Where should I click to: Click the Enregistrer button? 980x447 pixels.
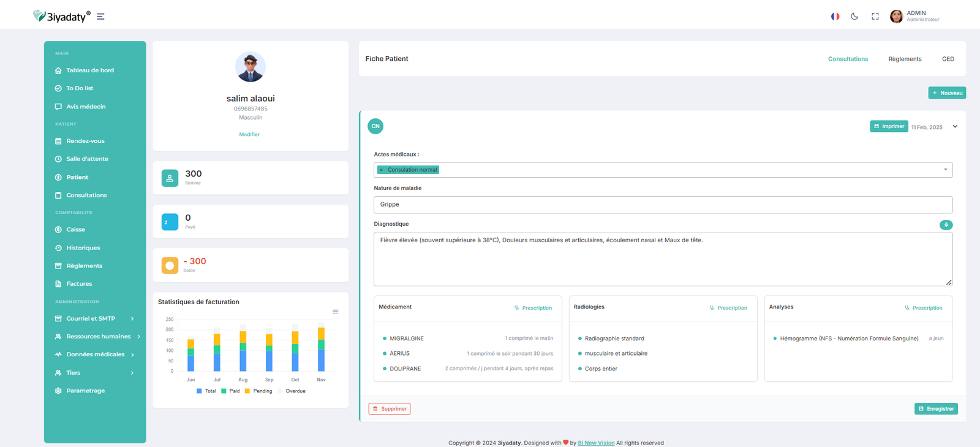coord(936,409)
